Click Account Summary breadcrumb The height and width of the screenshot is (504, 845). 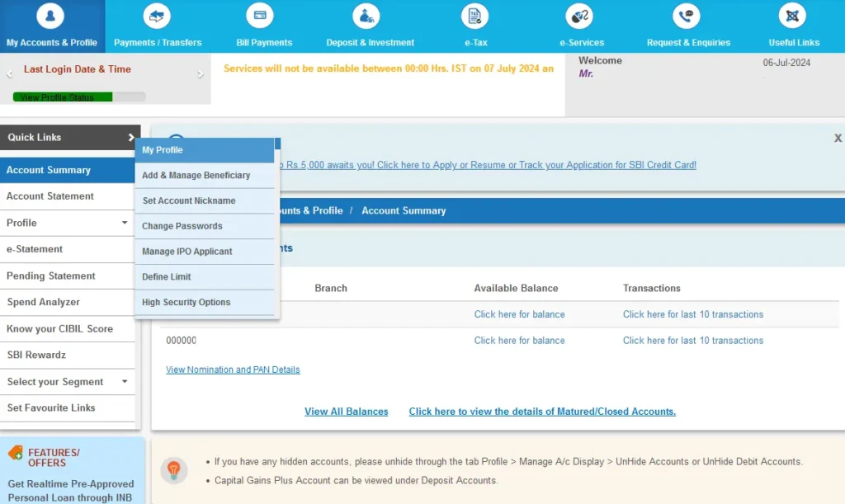(404, 211)
